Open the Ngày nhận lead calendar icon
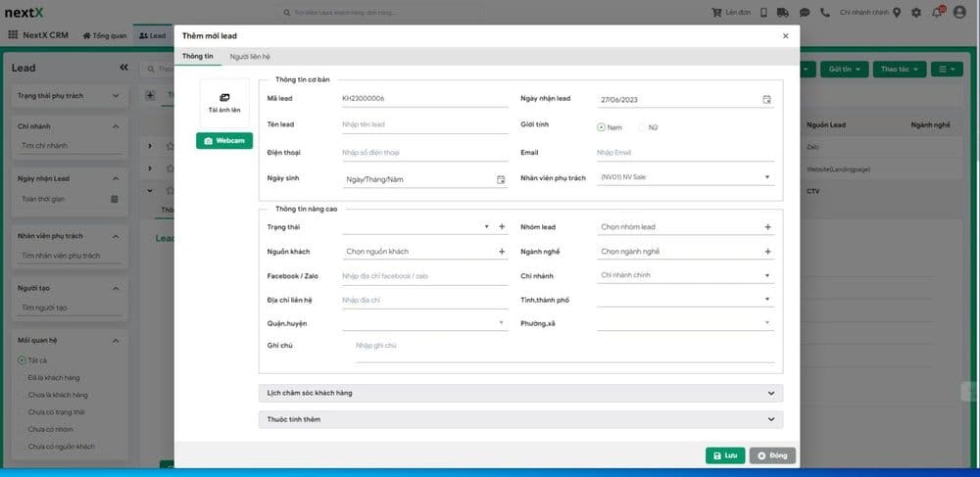Screen dimensions: 980x477 pyautogui.click(x=766, y=100)
